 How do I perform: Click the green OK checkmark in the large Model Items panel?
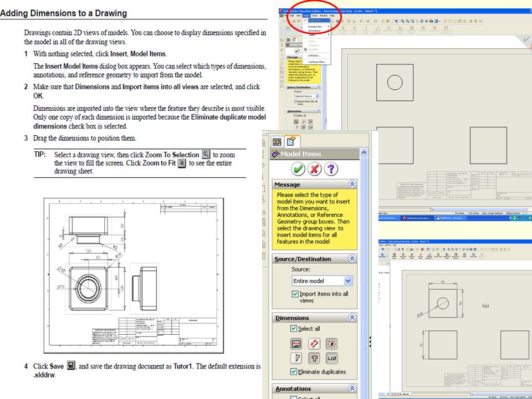298,168
